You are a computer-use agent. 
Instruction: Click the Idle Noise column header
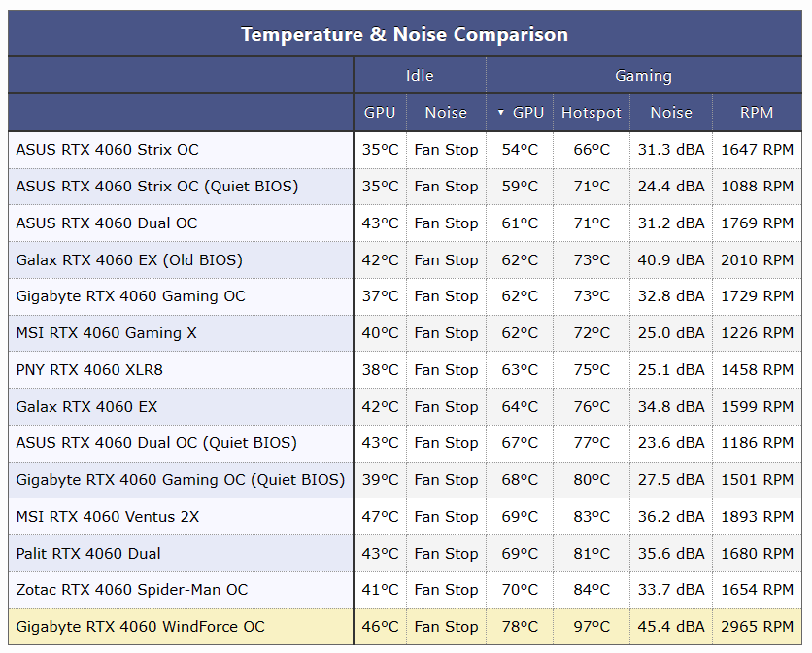[x=446, y=113]
